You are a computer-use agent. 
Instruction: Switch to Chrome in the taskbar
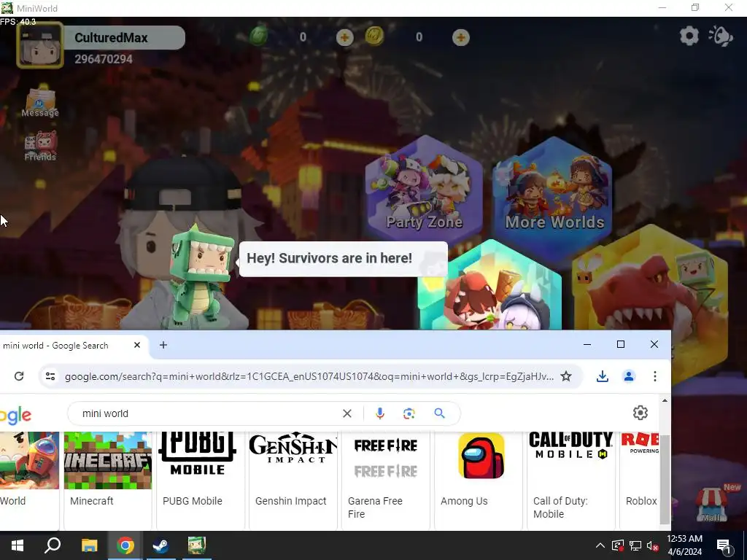point(125,545)
